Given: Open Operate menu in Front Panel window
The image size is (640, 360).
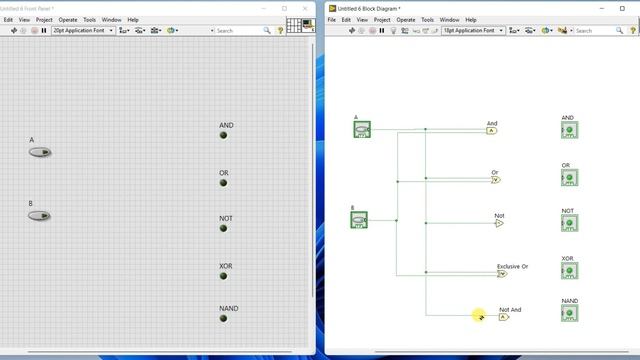Looking at the screenshot, I should [x=68, y=20].
